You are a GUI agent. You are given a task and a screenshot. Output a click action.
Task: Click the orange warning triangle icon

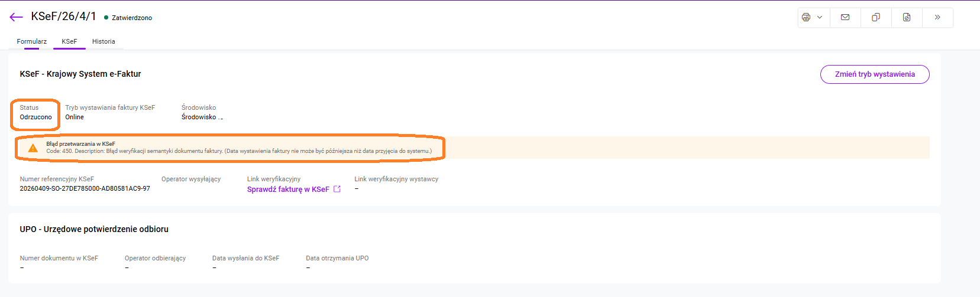point(33,148)
